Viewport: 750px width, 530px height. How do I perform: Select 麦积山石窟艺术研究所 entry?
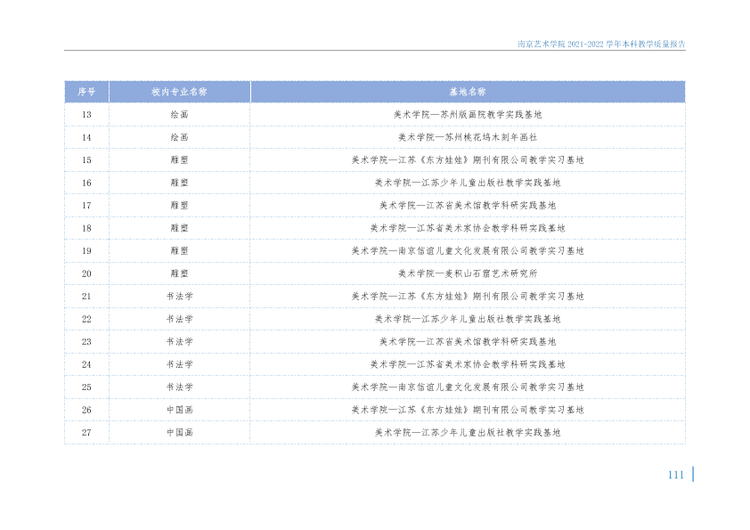467,274
